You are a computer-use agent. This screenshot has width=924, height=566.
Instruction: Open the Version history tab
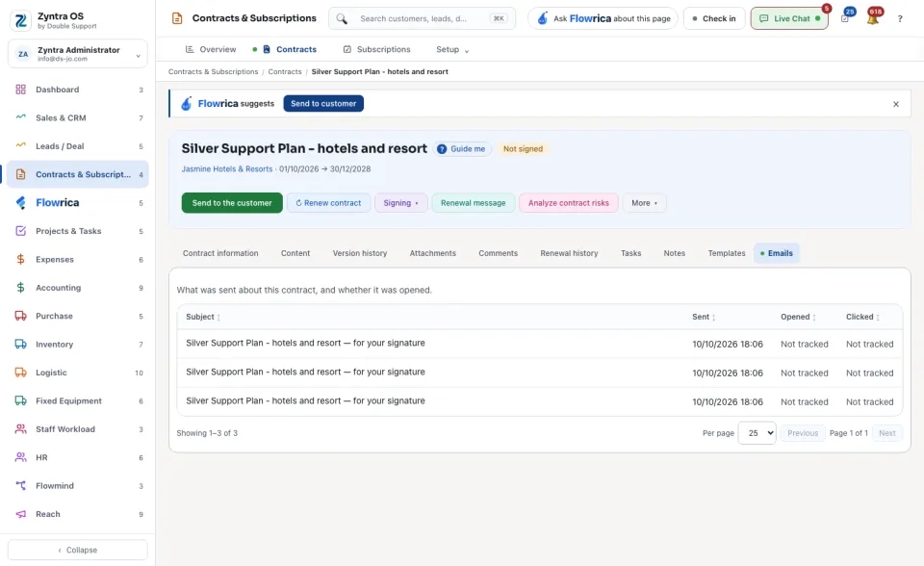360,253
